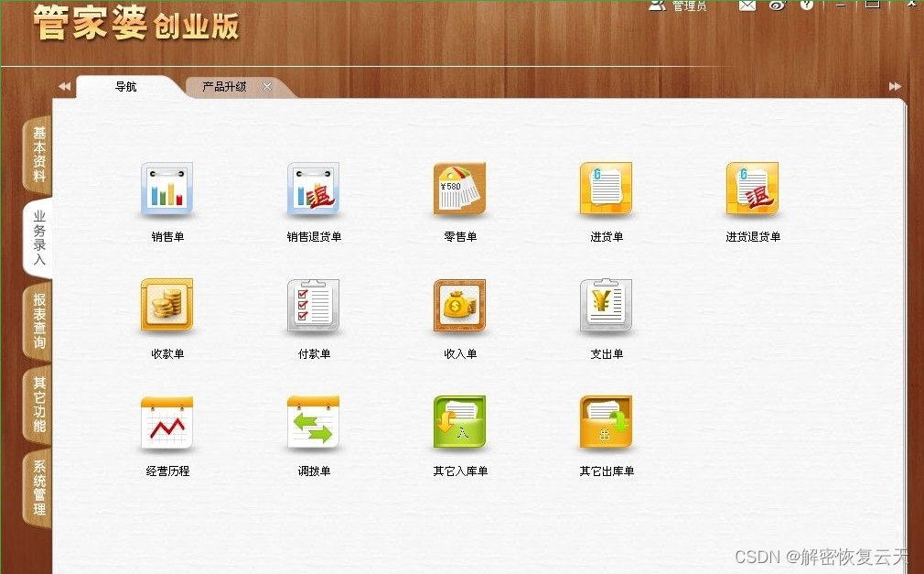Switch to the 导航 tab
The height and width of the screenshot is (574, 924).
pos(126,87)
